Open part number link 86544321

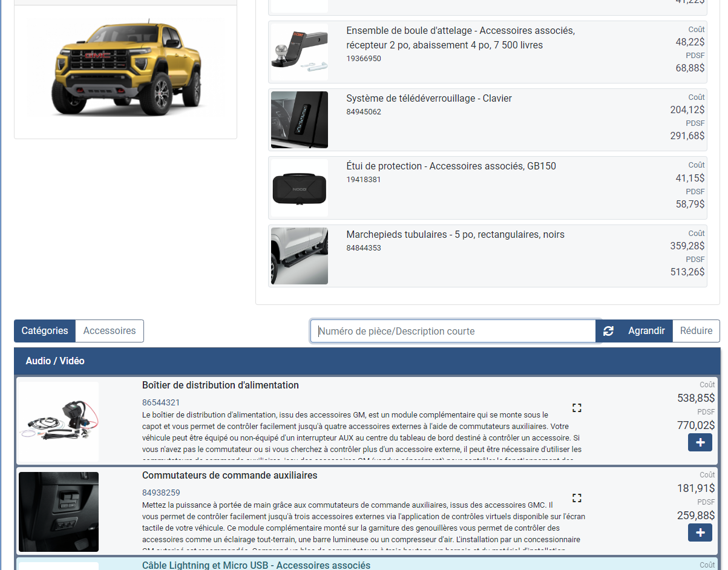tap(161, 402)
